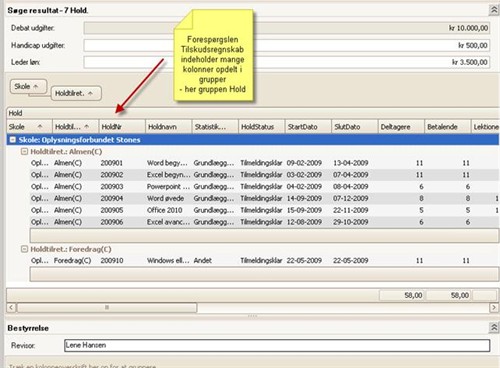Click the Handicap udgifter field
Image resolution: width=500 pixels, height=368 pixels.
coord(287,45)
